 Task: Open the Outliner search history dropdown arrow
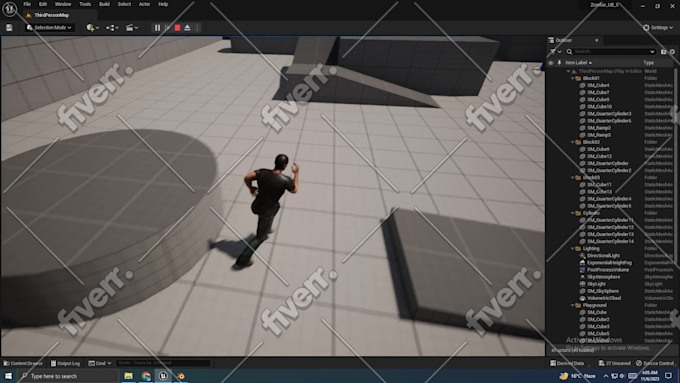[x=652, y=52]
